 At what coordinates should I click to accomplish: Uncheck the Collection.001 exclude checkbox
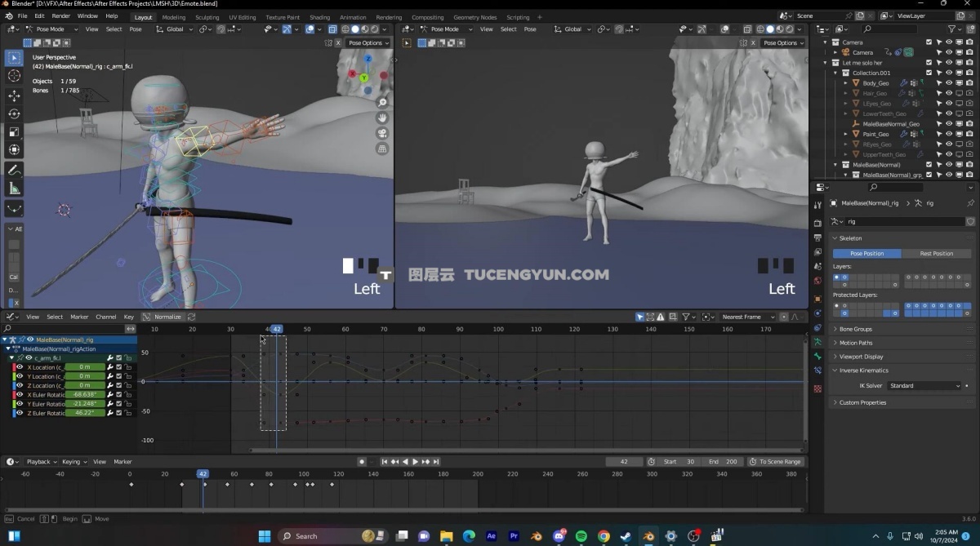929,73
